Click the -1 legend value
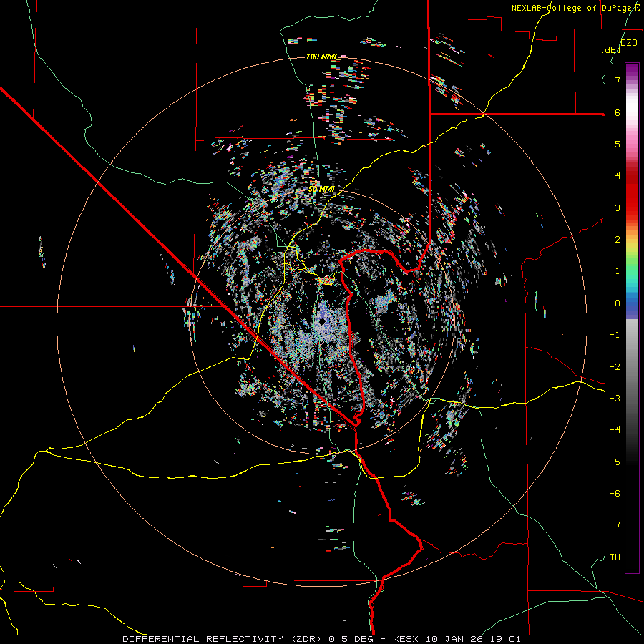This screenshot has height=644, width=644. pos(615,335)
